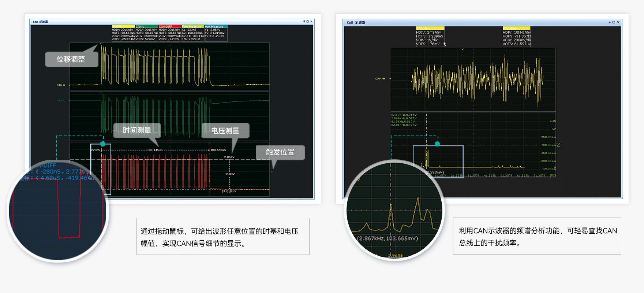Select the green CAN-L channel header

pos(146,26)
